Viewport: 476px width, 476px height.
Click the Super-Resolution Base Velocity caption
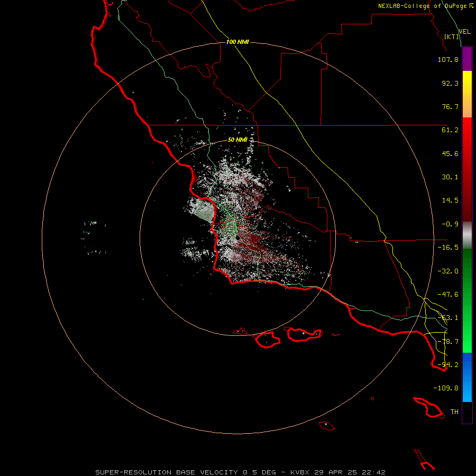tap(240, 472)
